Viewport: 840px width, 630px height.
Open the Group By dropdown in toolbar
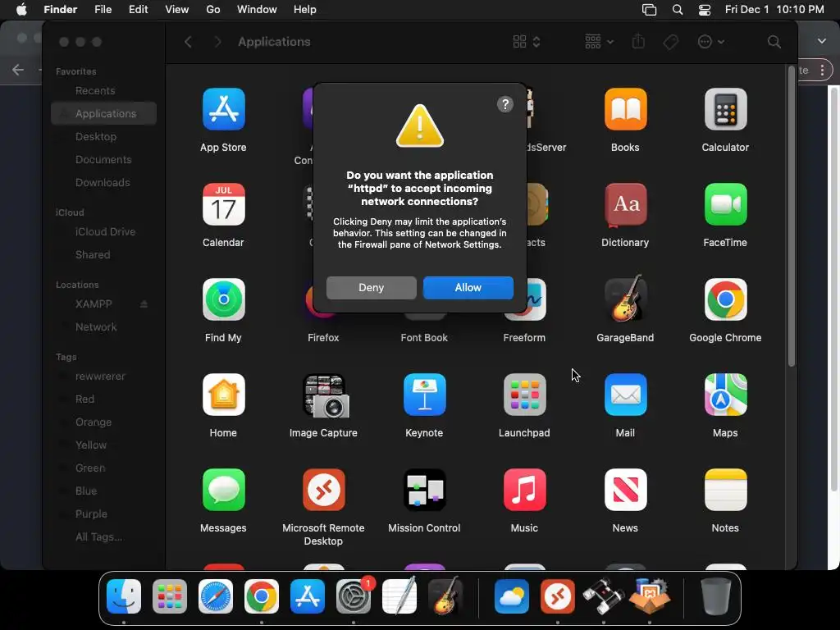[599, 42]
